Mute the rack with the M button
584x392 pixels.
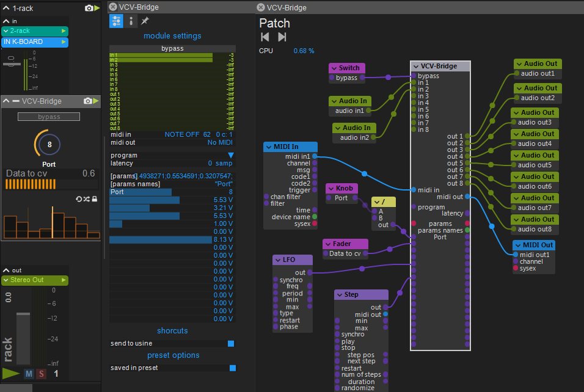click(29, 374)
